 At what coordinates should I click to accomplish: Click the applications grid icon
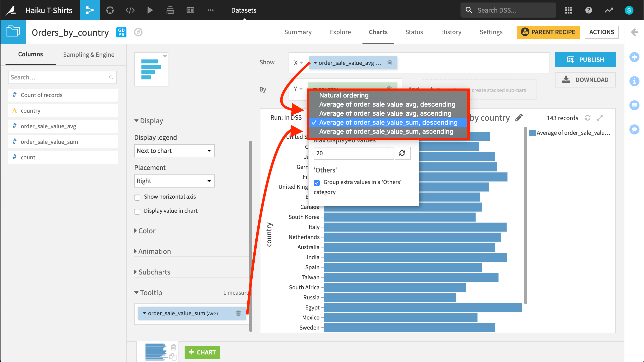click(x=568, y=10)
